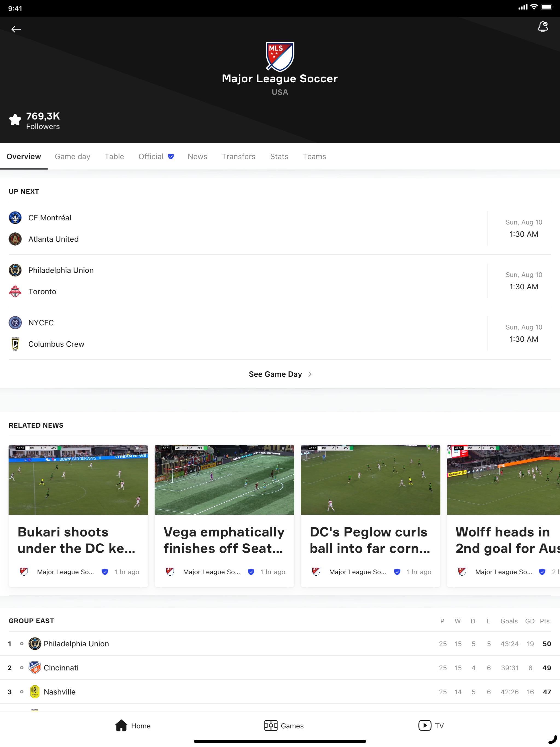Tap Nashville 47 points value
Viewport: 560px width, 747px height.
pyautogui.click(x=547, y=691)
